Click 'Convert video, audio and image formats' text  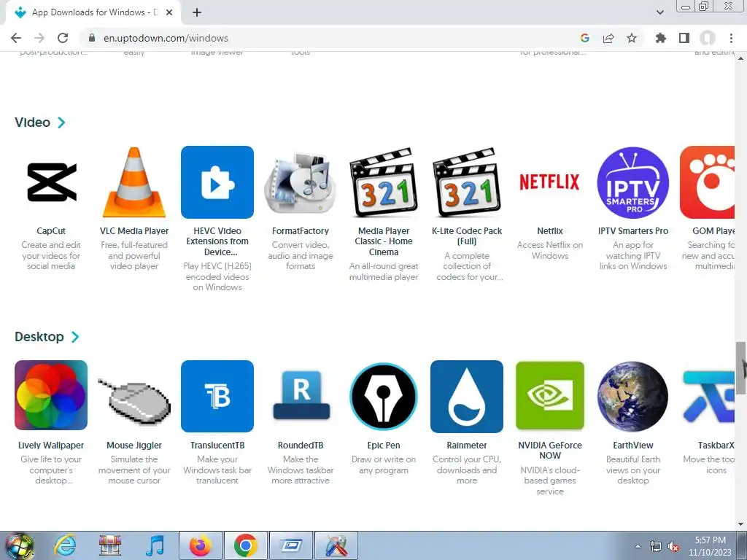(300, 255)
